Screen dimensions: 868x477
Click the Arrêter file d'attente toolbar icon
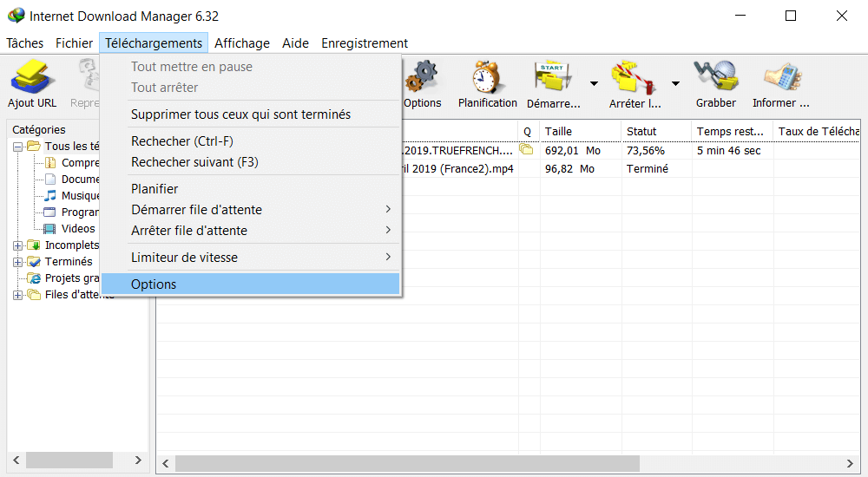click(x=635, y=76)
